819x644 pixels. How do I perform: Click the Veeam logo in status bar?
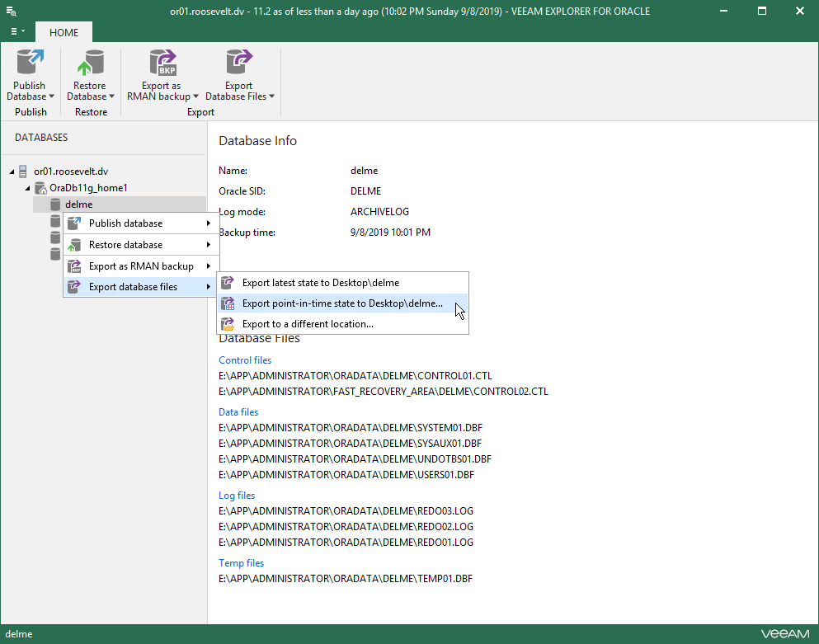point(784,634)
